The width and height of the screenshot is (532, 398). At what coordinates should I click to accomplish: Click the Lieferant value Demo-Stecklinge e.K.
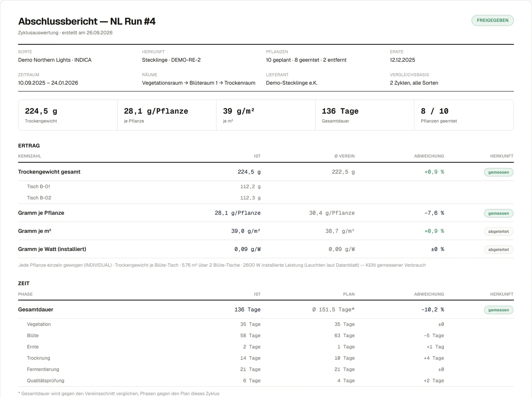tap(292, 83)
